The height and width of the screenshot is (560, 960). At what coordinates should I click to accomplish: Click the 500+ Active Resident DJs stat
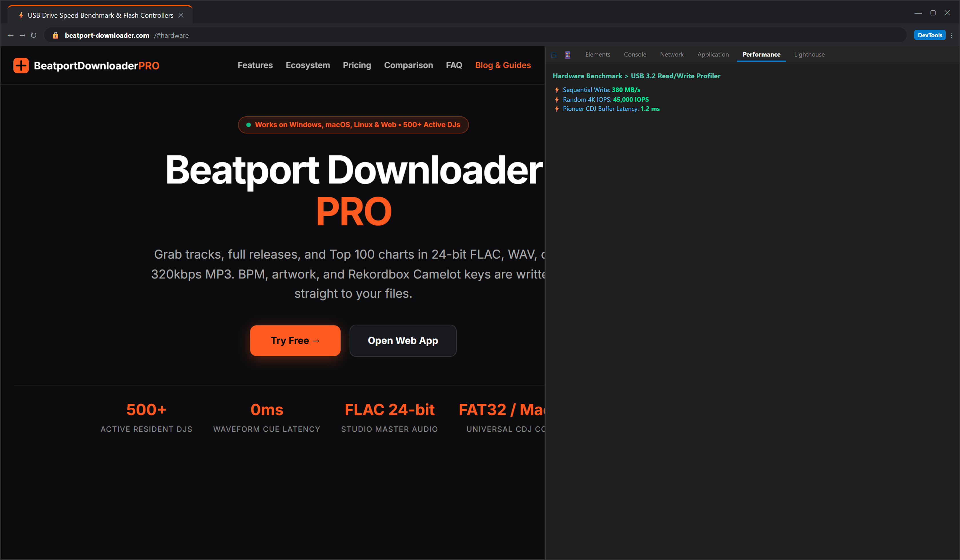coord(146,418)
